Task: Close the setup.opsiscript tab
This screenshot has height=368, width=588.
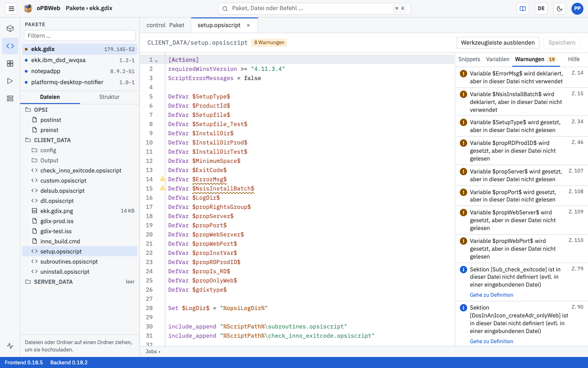Action: coord(249,25)
